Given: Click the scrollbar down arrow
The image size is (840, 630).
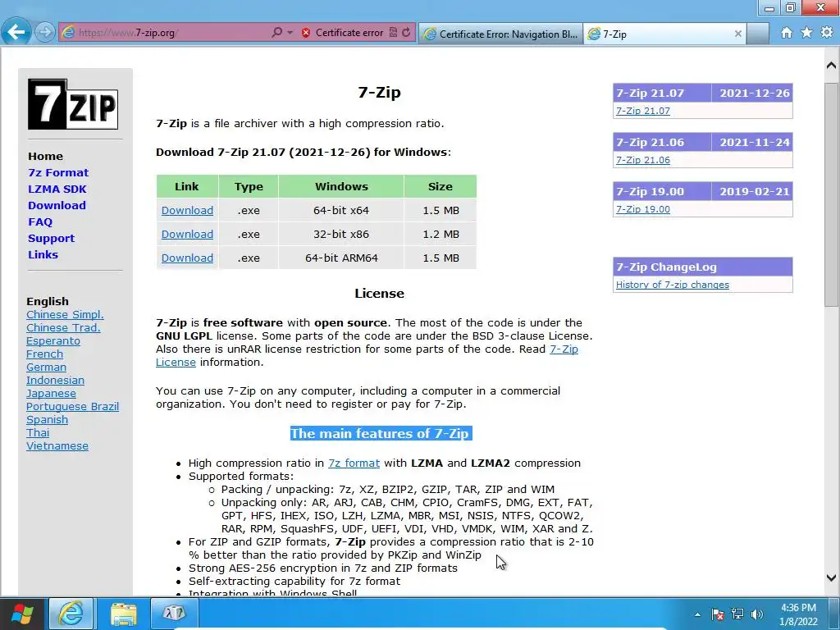Looking at the screenshot, I should [831, 577].
